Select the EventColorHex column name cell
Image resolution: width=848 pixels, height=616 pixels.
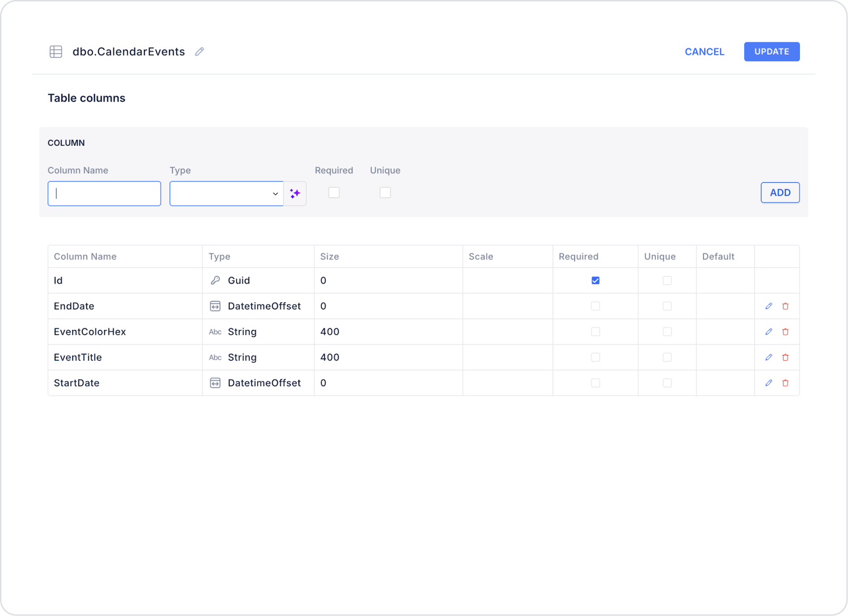(x=125, y=332)
